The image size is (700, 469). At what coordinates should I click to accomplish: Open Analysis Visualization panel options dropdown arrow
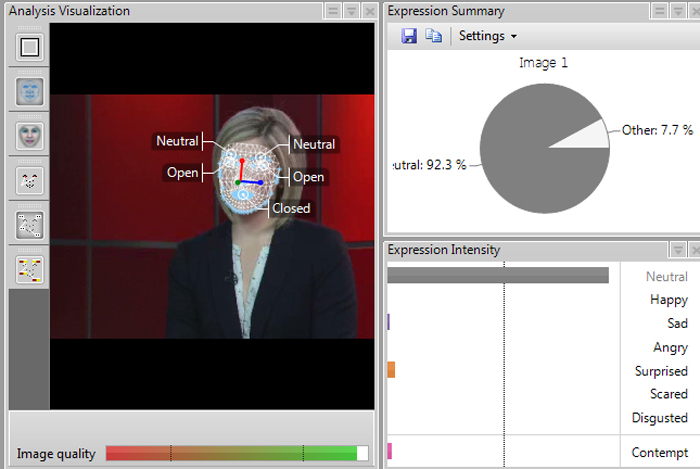(351, 11)
